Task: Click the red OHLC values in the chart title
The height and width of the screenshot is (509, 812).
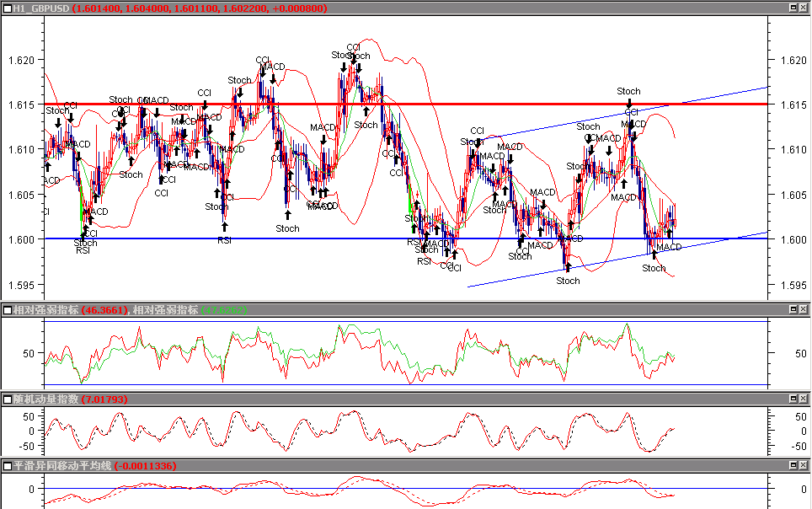Action: [200, 8]
